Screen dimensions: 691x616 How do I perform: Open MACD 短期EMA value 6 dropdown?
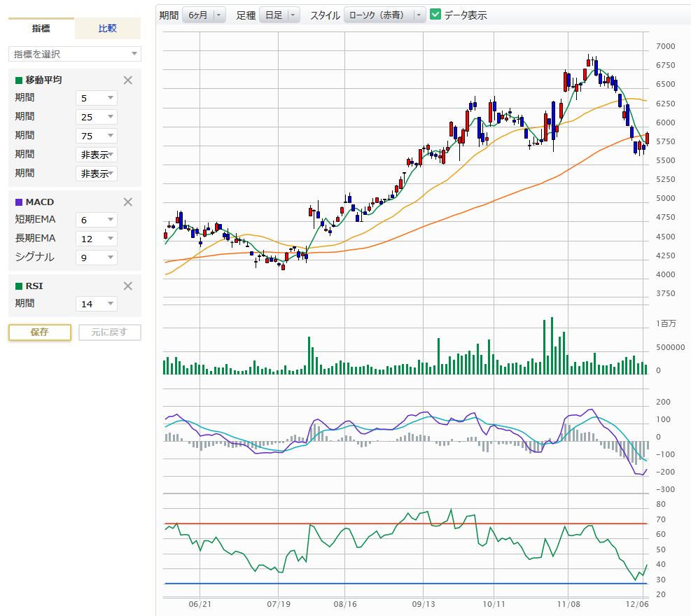97,220
